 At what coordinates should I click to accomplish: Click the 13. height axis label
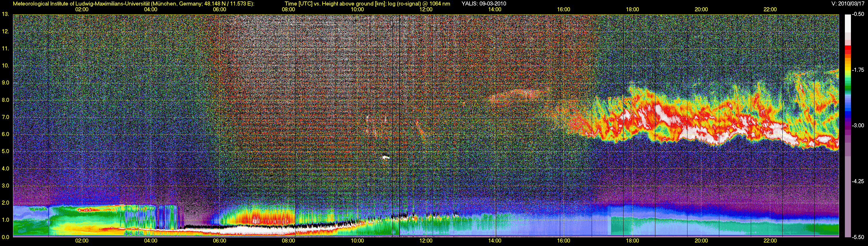pyautogui.click(x=5, y=14)
